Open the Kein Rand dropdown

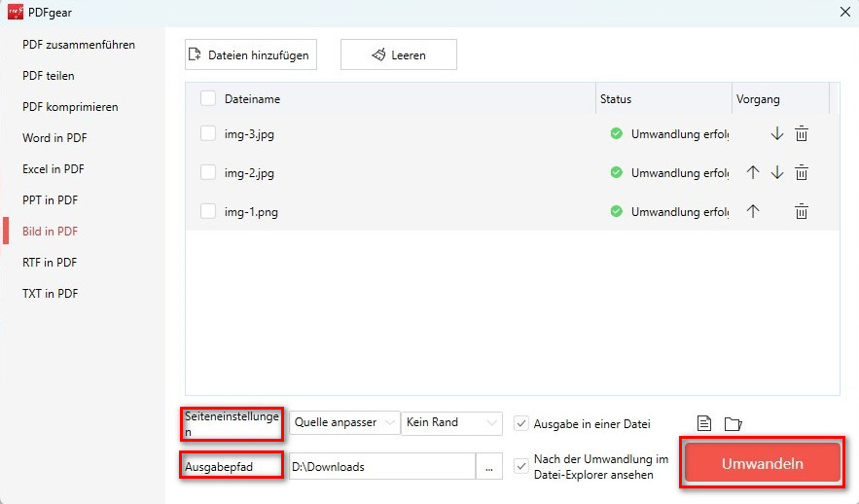(451, 422)
